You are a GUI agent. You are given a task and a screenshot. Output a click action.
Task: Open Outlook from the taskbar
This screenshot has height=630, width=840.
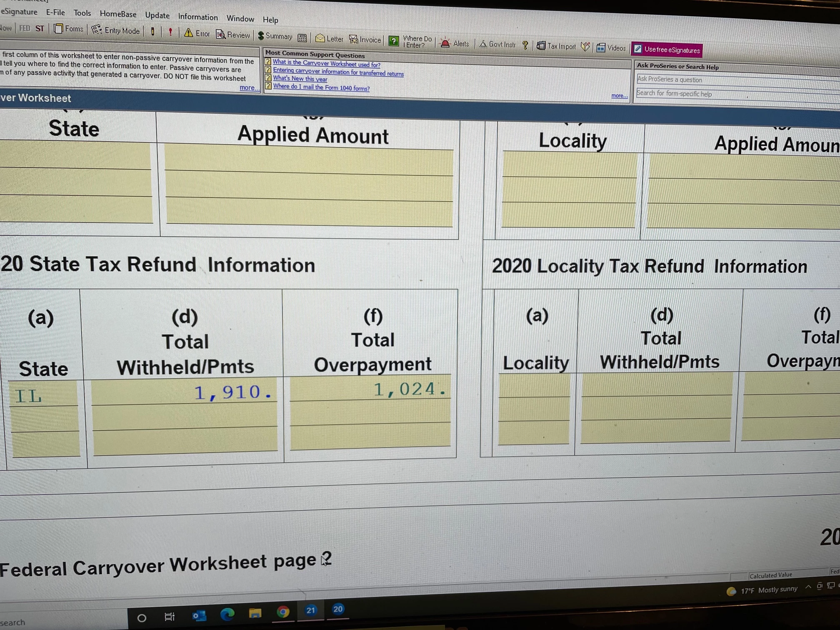tap(199, 615)
